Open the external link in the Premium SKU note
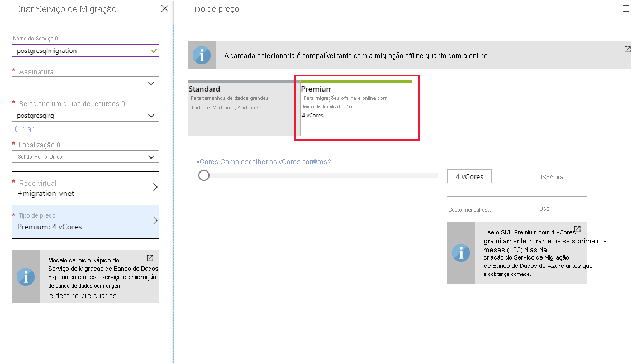The width and height of the screenshot is (632, 364). (577, 228)
